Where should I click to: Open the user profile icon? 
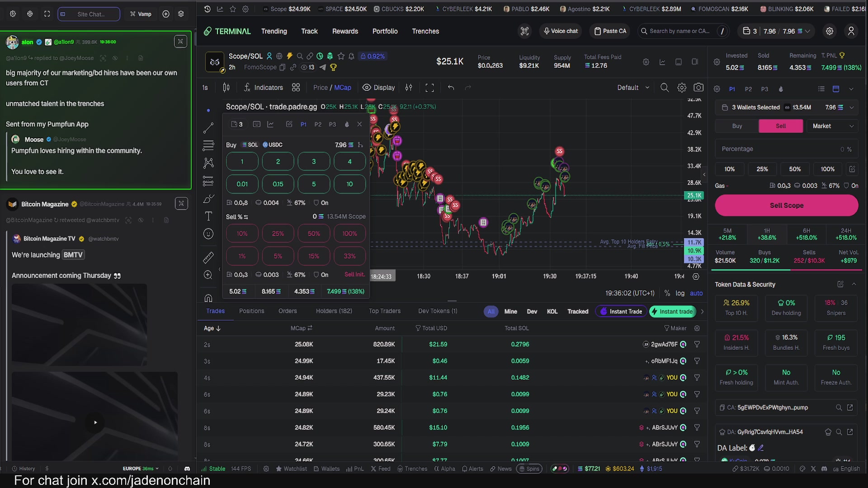(x=851, y=31)
